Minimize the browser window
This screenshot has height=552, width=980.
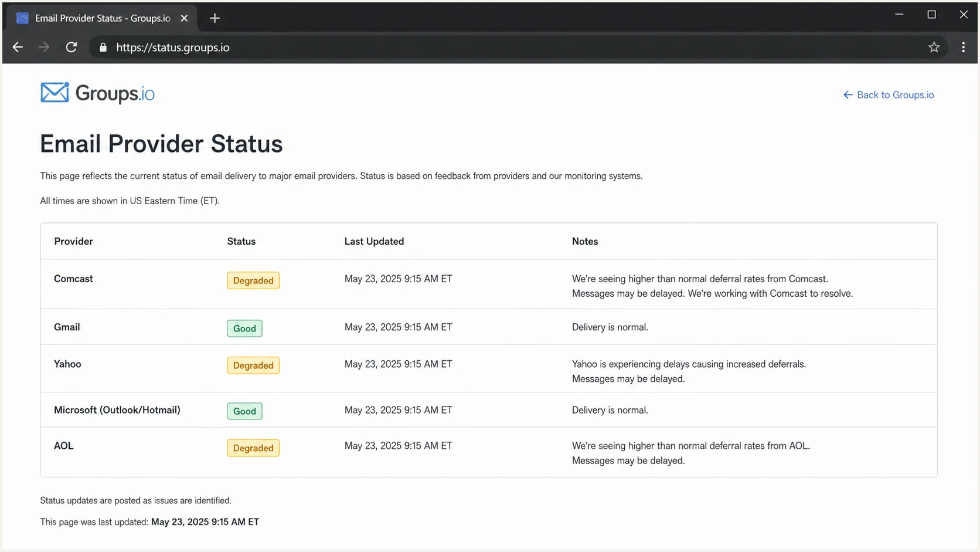pyautogui.click(x=899, y=15)
